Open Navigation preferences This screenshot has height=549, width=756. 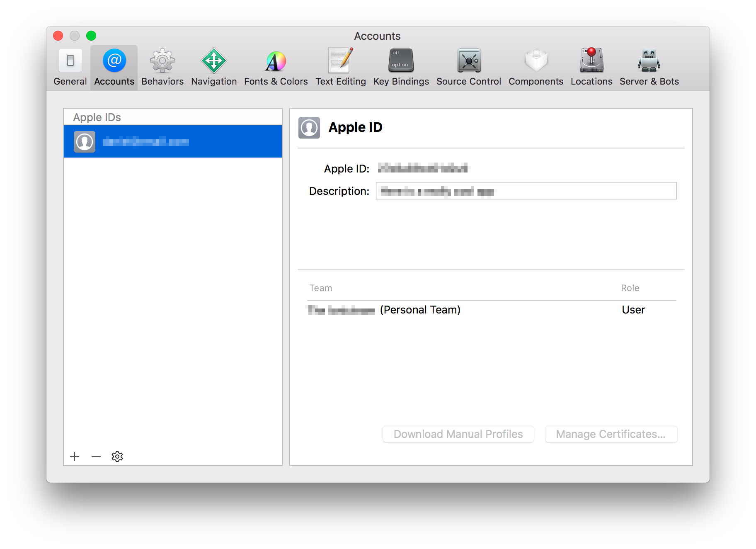tap(213, 66)
